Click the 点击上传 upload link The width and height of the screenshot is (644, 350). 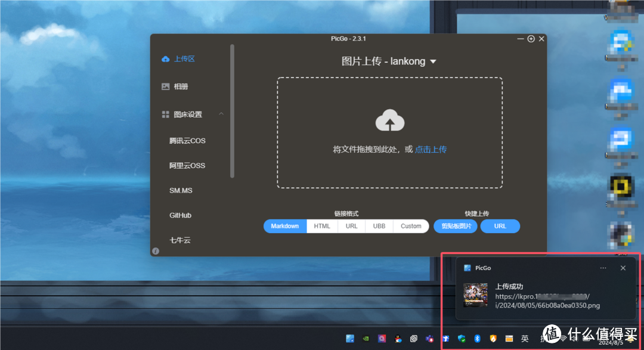coord(431,149)
